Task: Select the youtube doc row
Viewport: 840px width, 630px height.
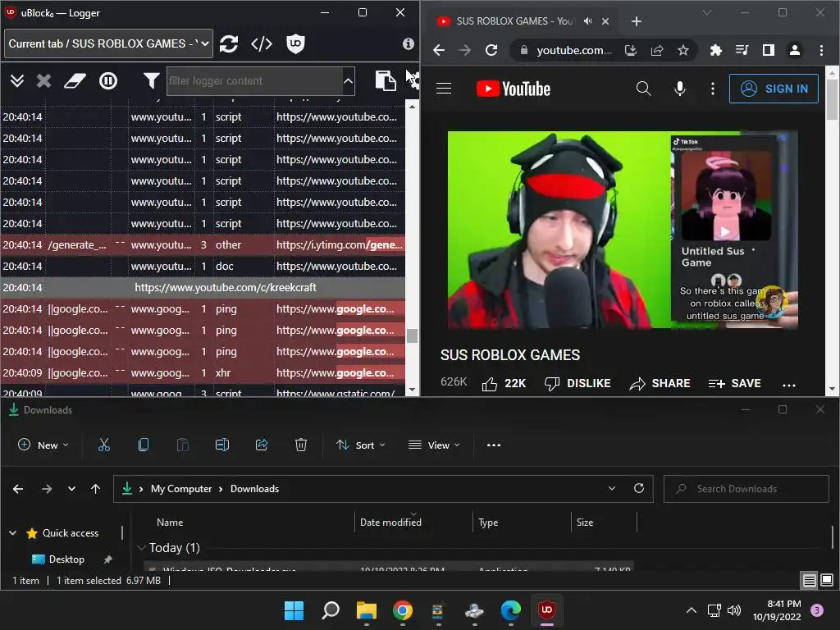Action: tap(203, 267)
